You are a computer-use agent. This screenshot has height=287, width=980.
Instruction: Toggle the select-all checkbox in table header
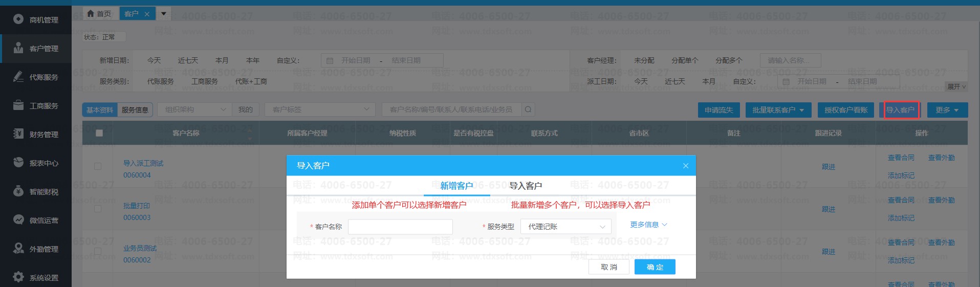point(99,133)
